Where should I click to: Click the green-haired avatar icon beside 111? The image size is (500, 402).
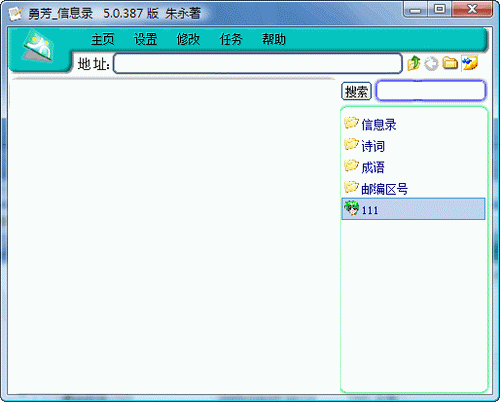tap(351, 209)
